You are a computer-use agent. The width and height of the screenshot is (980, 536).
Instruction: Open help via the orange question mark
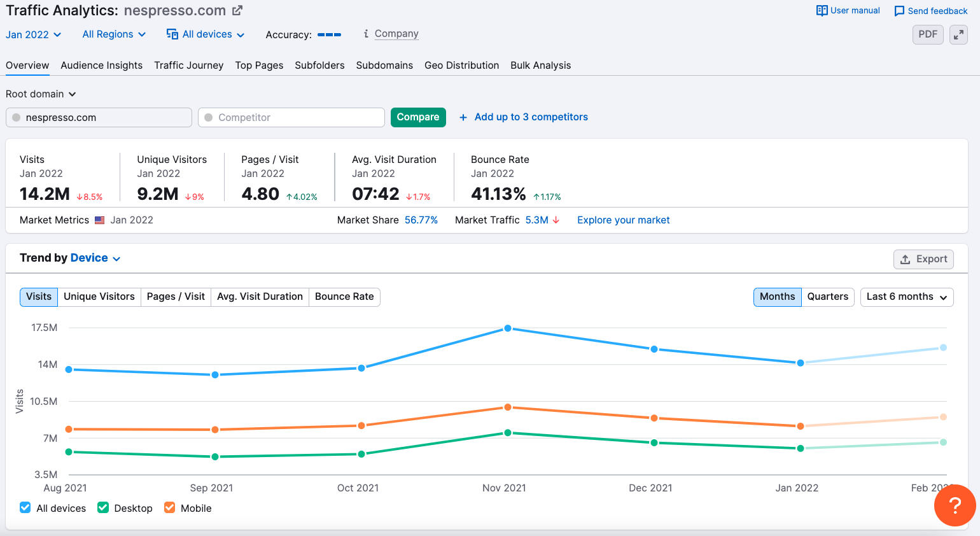click(x=955, y=506)
